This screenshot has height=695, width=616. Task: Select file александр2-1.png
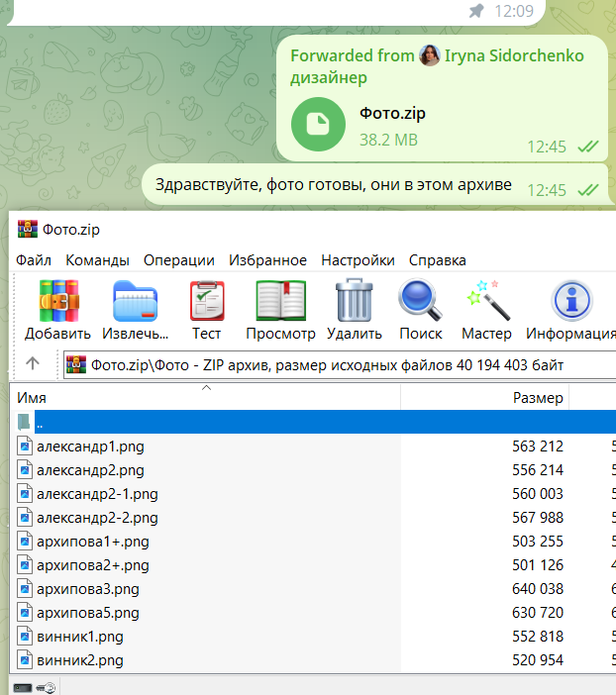coord(97,494)
